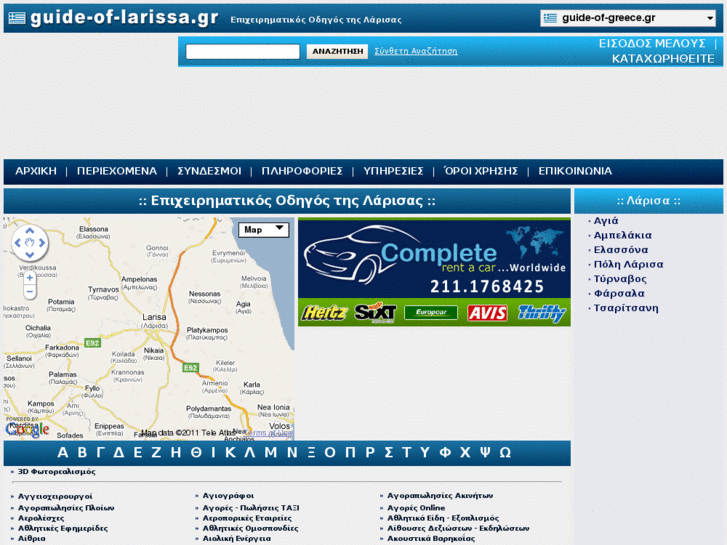Click the guide-of-larissa.gr site title
Image resolution: width=727 pixels, height=545 pixels.
(124, 18)
